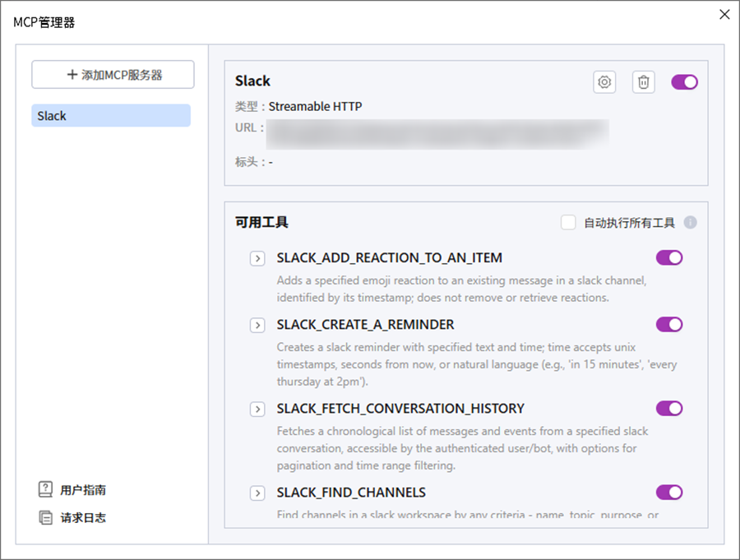Click info icon beside 自动执行所有工具

691,223
